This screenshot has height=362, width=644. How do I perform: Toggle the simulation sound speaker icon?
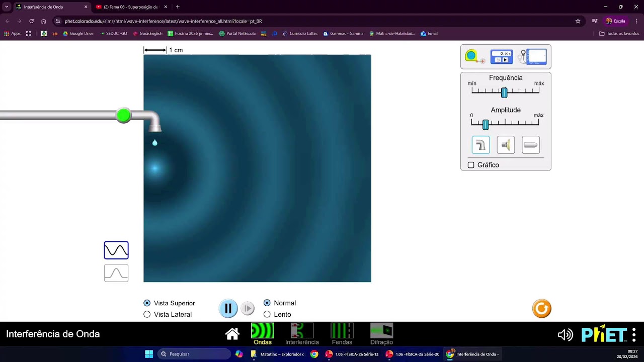[x=565, y=335]
